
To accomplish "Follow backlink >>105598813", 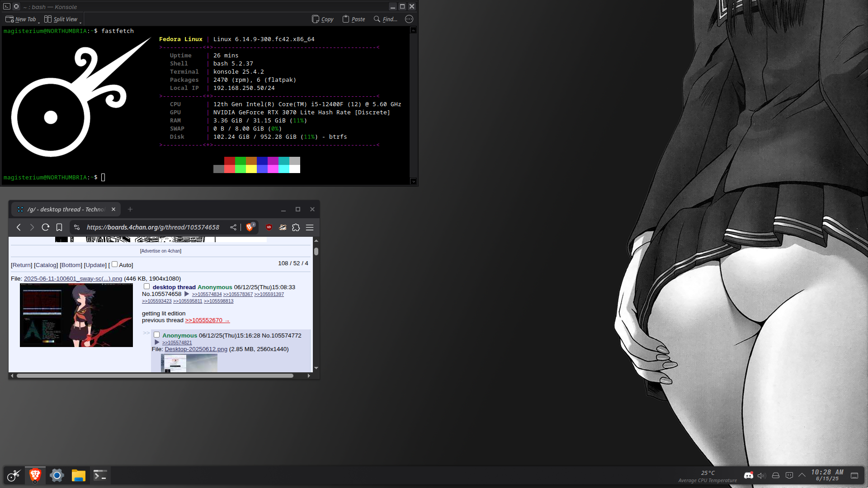I will (x=218, y=301).
